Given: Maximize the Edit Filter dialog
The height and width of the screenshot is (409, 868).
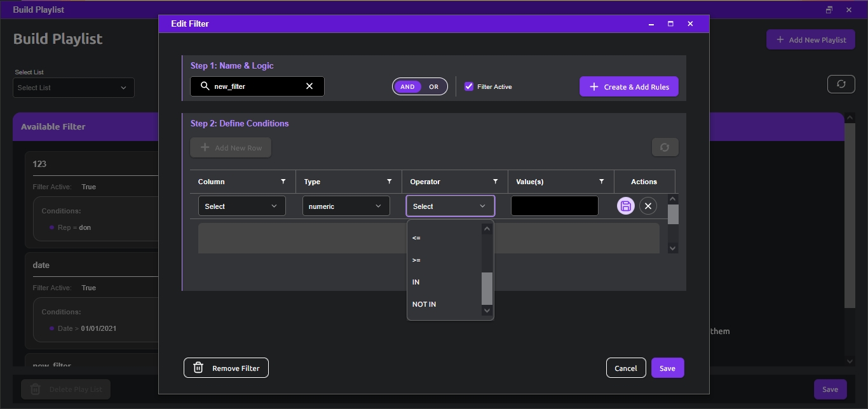Looking at the screenshot, I should pos(670,23).
